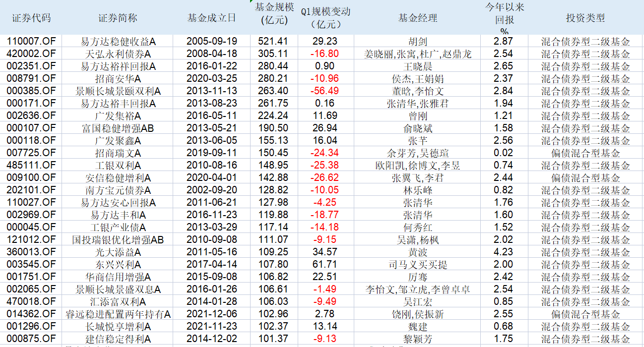Select fund manager 俞晓斌
644x347 pixels.
click(418, 128)
